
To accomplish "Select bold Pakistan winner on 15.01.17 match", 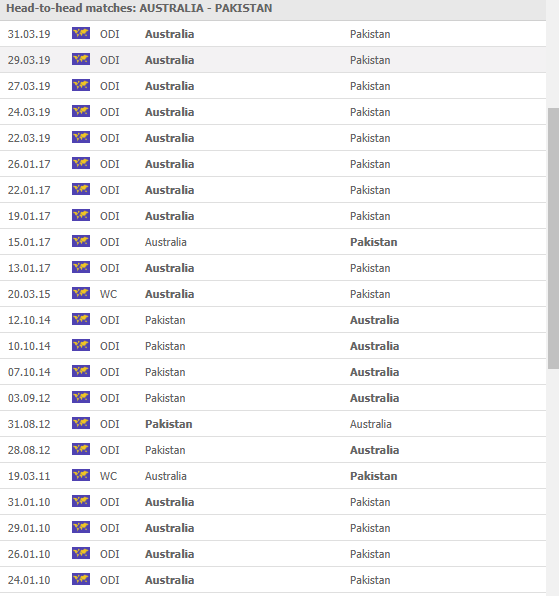I will coord(374,242).
